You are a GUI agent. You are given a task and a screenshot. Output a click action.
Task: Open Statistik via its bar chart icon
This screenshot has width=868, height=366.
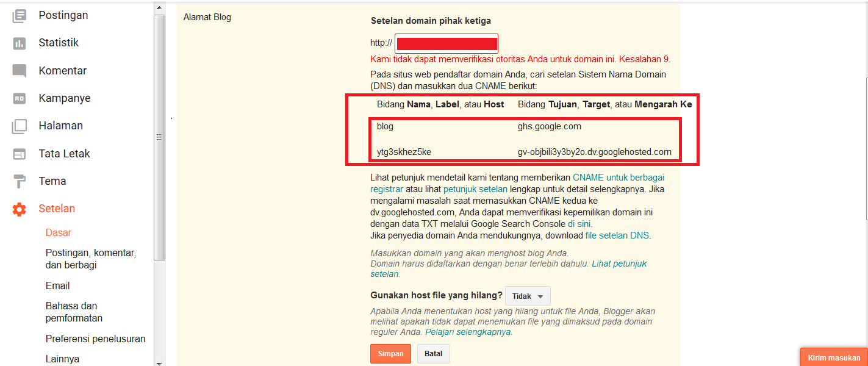20,43
